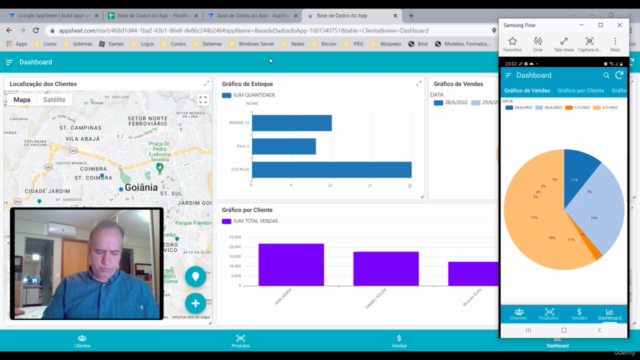Tap the Android home button on phone
This screenshot has height=360, width=640.
[x=564, y=330]
